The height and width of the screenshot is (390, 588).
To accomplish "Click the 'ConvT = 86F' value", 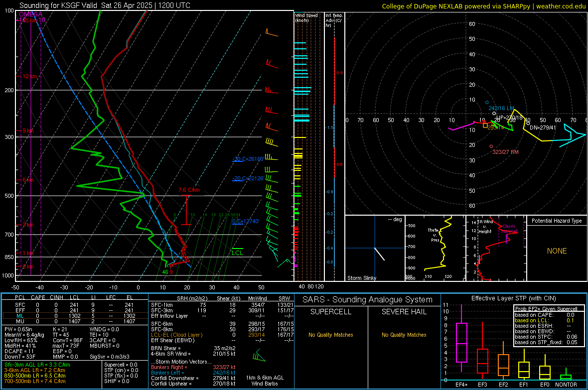I will [68, 341].
